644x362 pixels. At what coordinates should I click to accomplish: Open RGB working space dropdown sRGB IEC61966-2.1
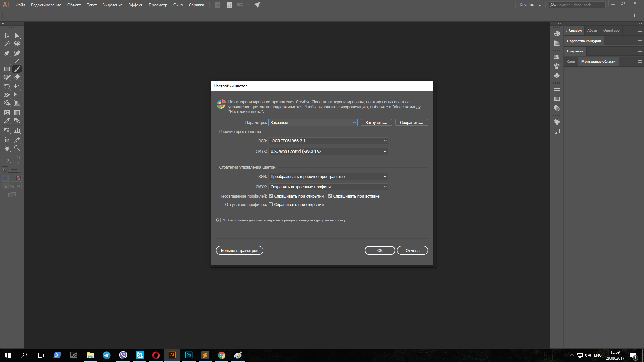pyautogui.click(x=328, y=141)
